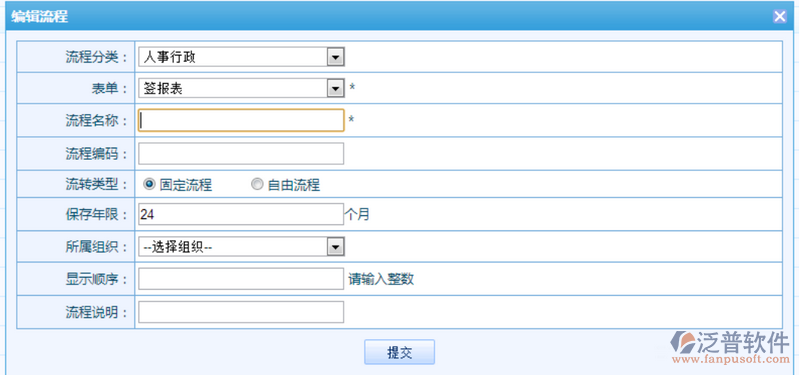800x375 pixels.
Task: Click the 固定流程 label text
Action: 186,185
